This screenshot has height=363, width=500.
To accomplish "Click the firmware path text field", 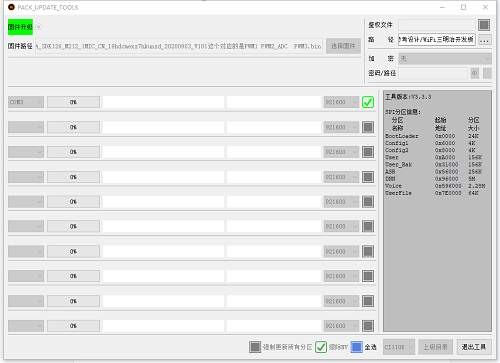I will point(179,46).
